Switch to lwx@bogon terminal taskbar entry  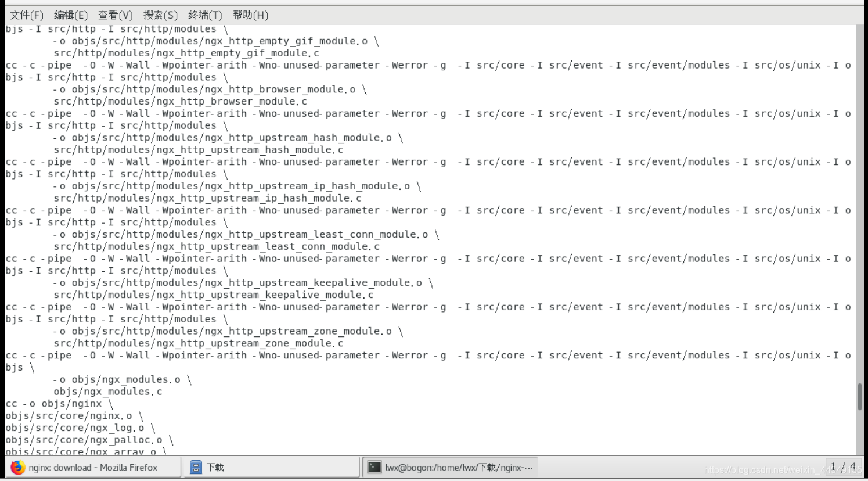450,467
